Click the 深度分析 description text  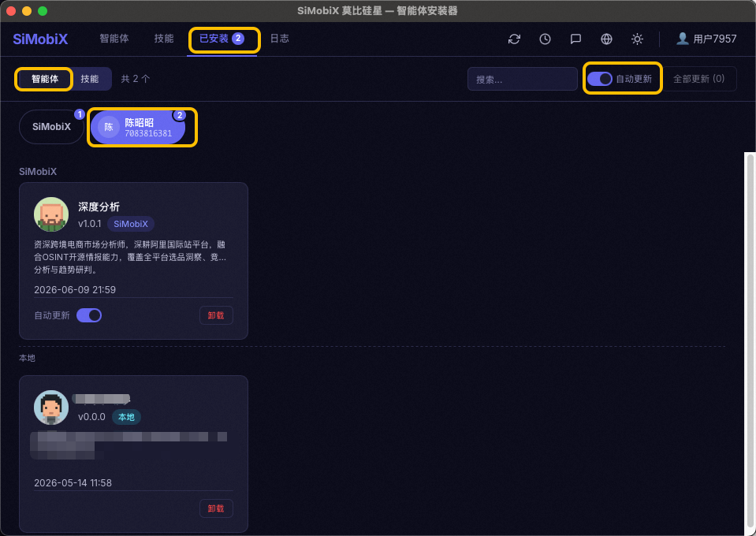130,257
